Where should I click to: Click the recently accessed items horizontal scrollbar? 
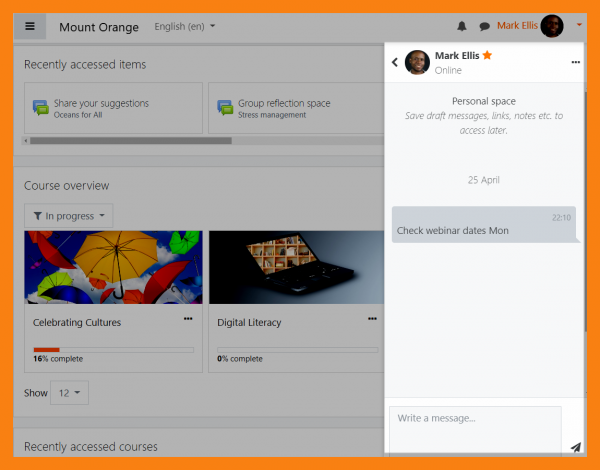tap(130, 141)
